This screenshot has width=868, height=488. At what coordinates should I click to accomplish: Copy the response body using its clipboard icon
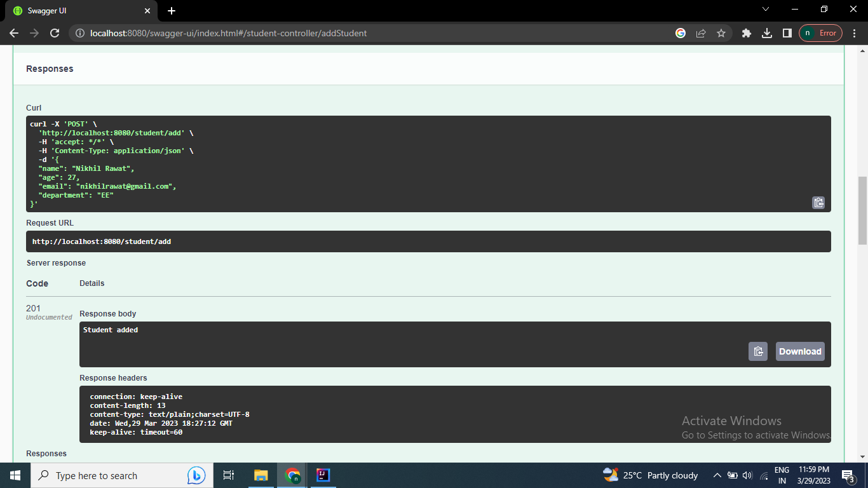coord(758,351)
